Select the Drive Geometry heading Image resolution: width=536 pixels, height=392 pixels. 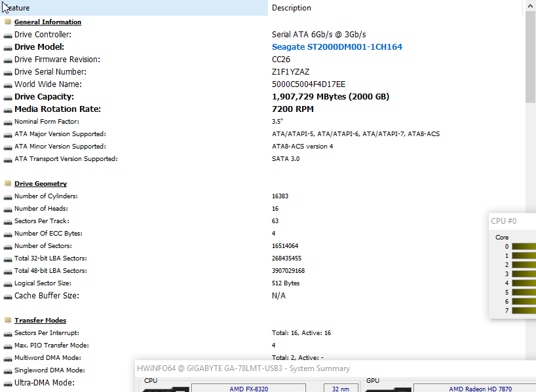(41, 183)
